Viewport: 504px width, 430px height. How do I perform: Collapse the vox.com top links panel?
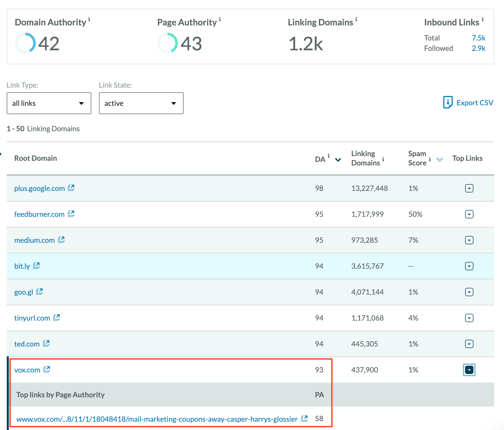(x=469, y=370)
